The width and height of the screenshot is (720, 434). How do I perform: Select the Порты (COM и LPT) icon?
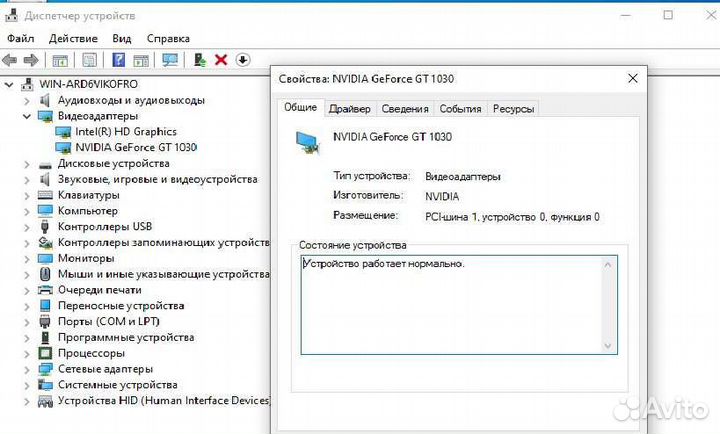pyautogui.click(x=45, y=321)
